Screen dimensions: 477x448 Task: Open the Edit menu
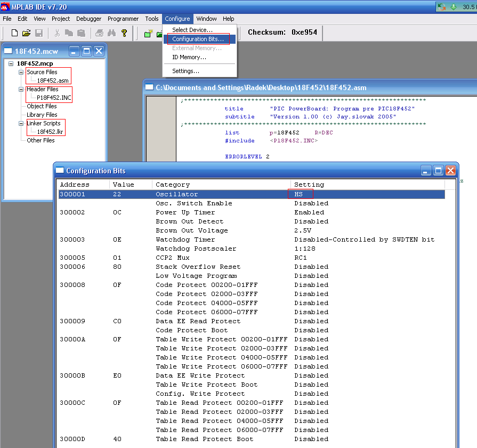point(22,19)
